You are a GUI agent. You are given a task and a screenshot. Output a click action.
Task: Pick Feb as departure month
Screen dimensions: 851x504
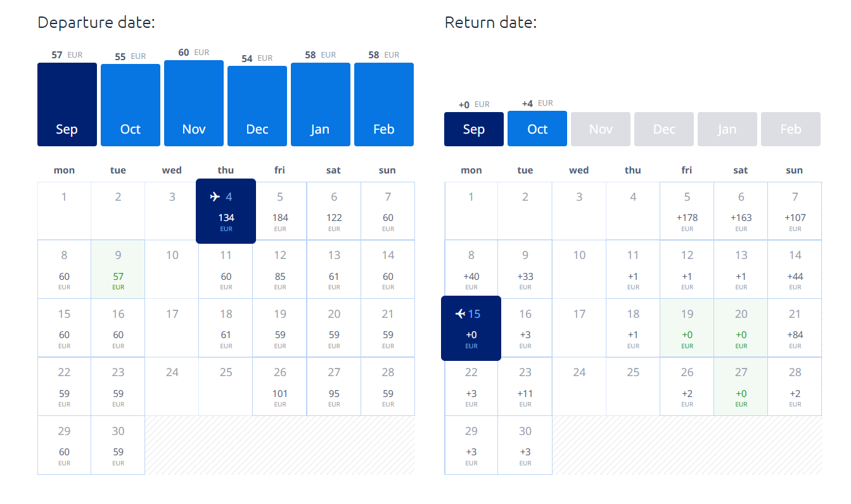384,104
